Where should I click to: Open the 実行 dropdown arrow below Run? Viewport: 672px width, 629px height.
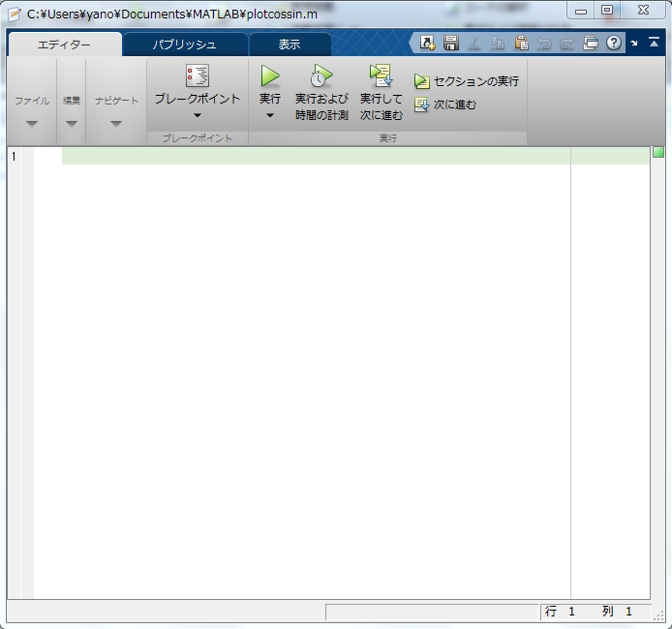coord(269,115)
